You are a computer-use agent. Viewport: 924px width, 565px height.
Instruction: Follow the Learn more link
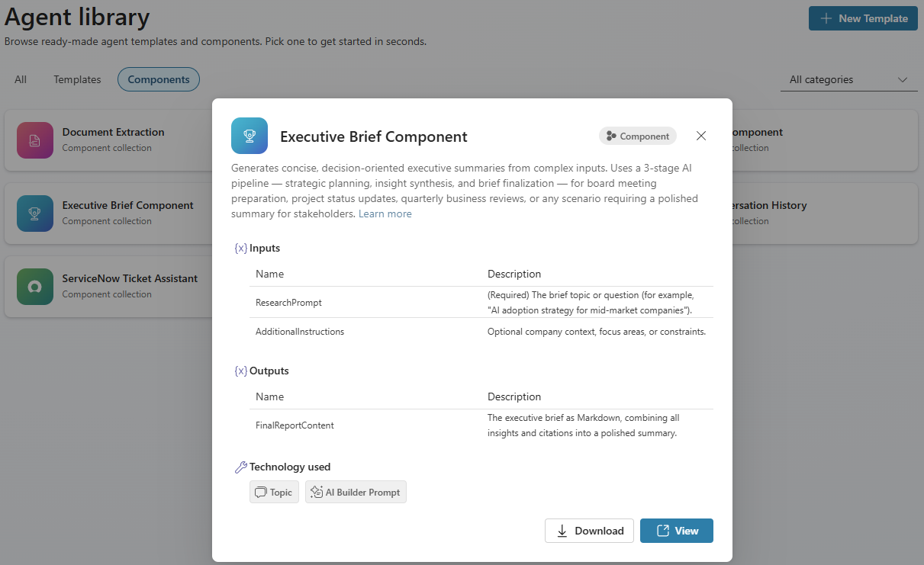385,214
